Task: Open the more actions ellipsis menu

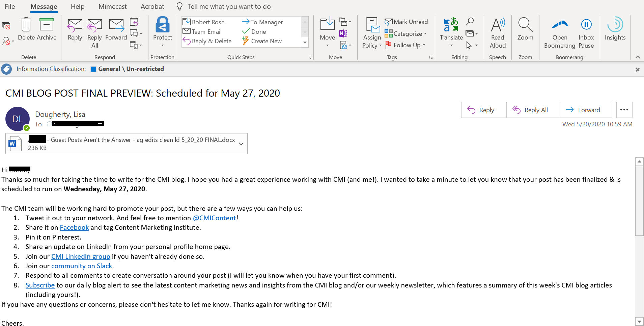Action: tap(624, 110)
